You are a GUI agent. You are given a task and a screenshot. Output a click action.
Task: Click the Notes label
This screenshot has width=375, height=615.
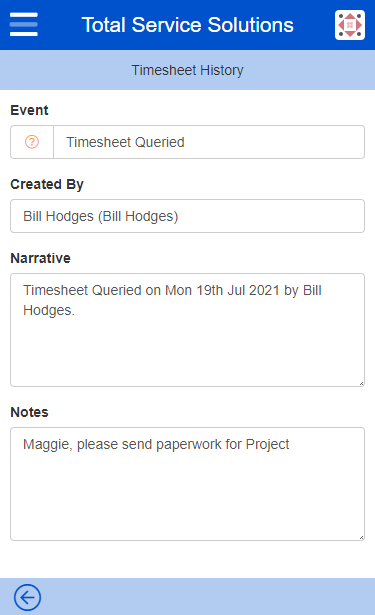coord(29,412)
